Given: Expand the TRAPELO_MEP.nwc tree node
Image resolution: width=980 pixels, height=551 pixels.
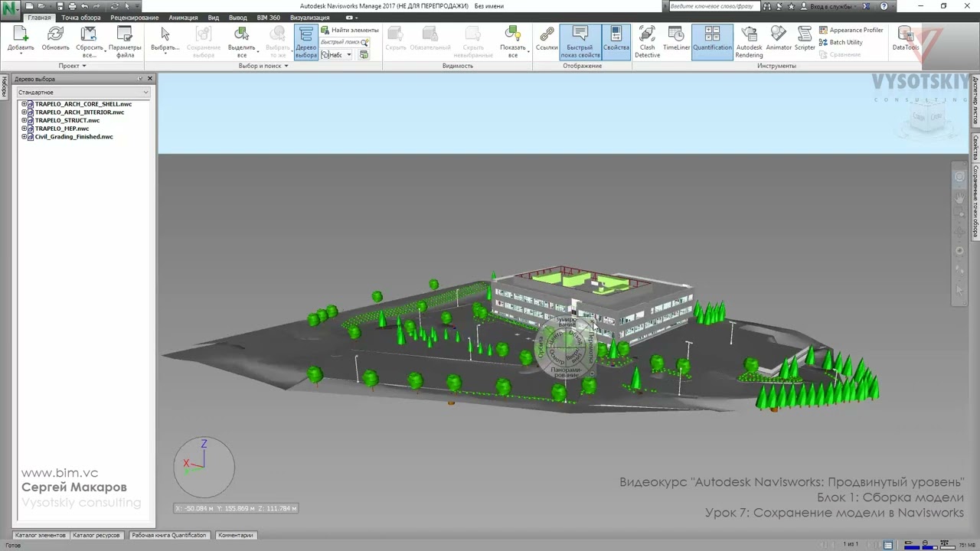Looking at the screenshot, I should [x=24, y=129].
